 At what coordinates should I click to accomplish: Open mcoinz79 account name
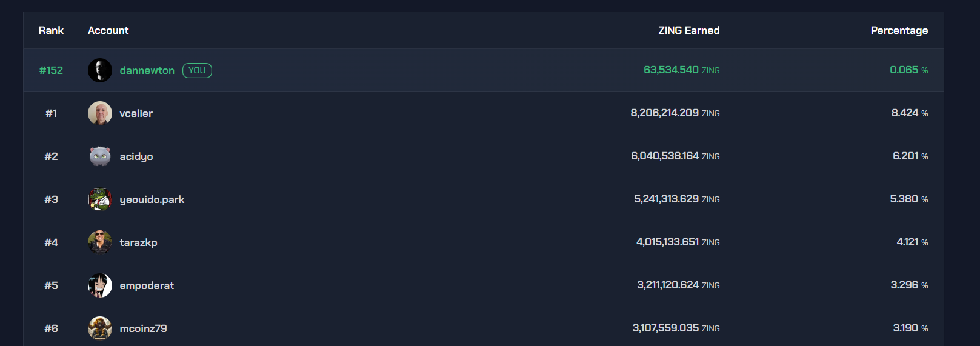tap(144, 328)
